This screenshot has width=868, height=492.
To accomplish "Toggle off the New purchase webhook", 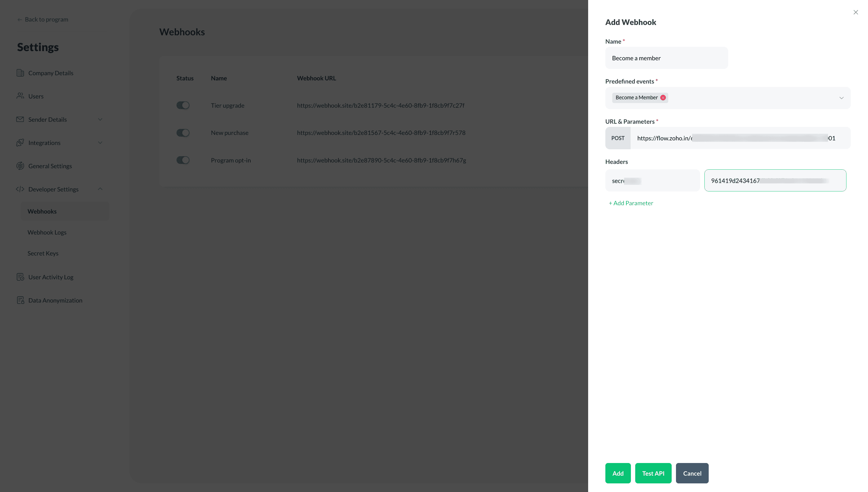I will click(x=183, y=132).
